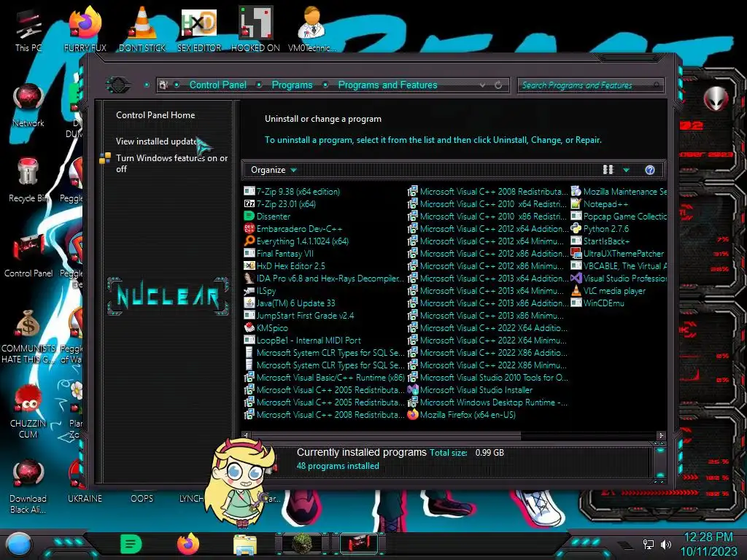Select Embarcadero Dev-C++
The width and height of the screenshot is (747, 560).
293,228
